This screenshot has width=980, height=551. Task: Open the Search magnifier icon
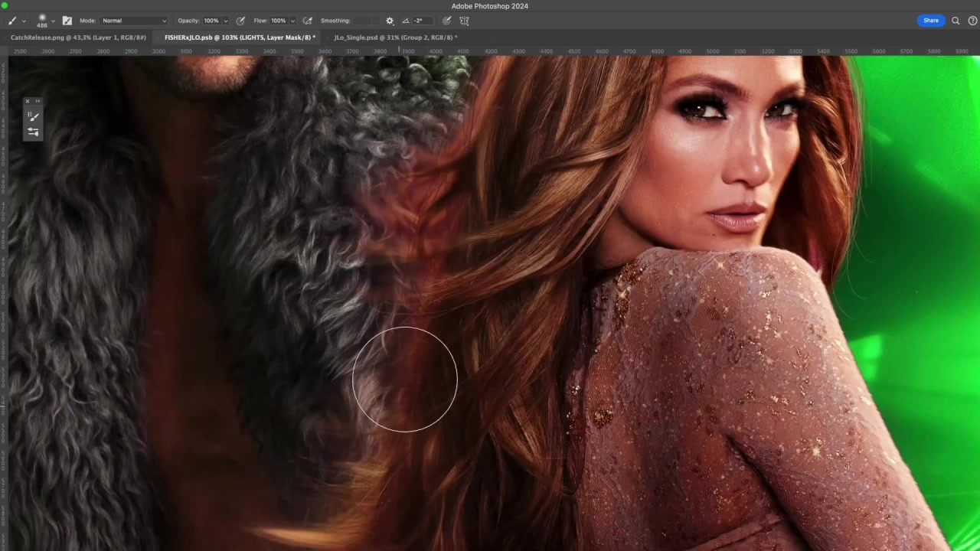click(x=955, y=21)
